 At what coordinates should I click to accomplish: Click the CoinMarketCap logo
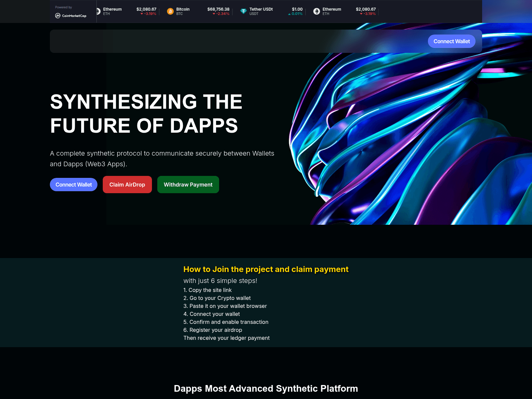pos(70,16)
